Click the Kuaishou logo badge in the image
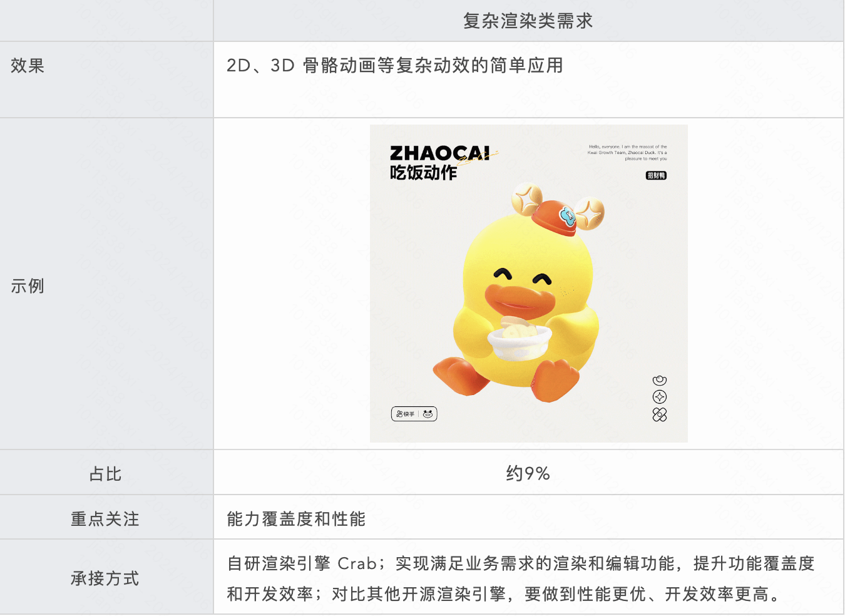 coord(414,414)
